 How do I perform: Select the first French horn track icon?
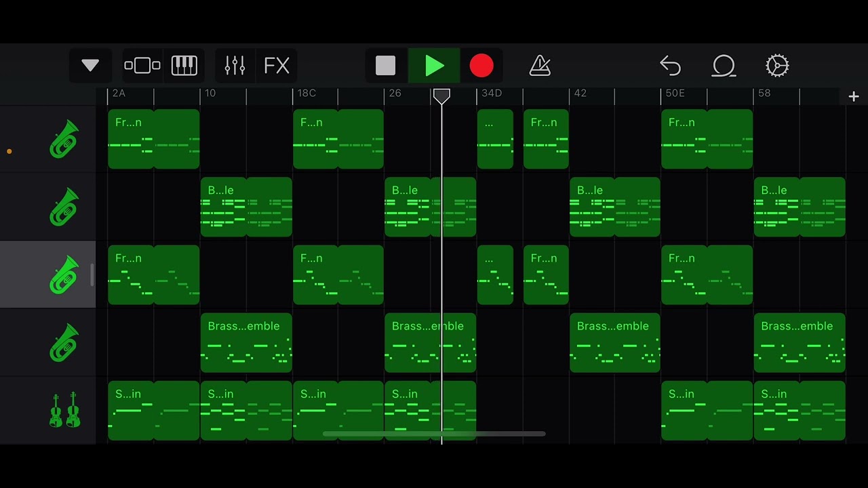[64, 139]
